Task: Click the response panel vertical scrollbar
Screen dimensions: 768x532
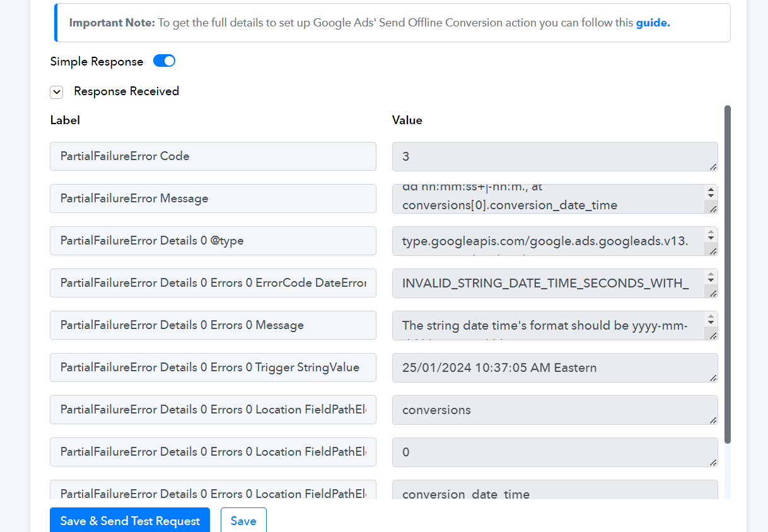Action: click(728, 274)
